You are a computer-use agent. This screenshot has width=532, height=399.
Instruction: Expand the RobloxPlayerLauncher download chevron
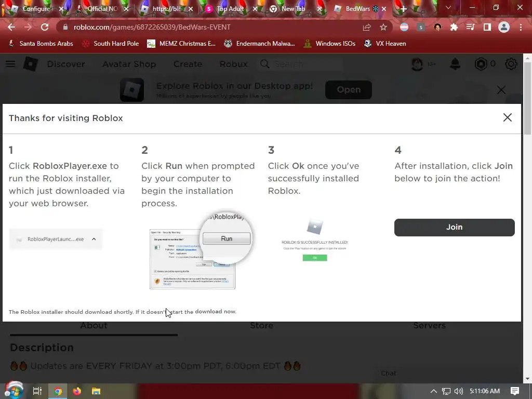tap(94, 239)
